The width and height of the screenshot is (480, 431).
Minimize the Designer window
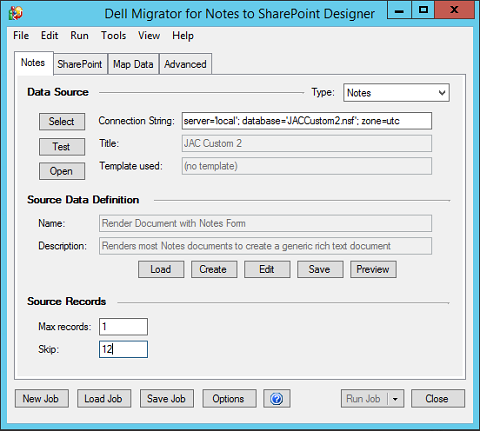(x=399, y=10)
